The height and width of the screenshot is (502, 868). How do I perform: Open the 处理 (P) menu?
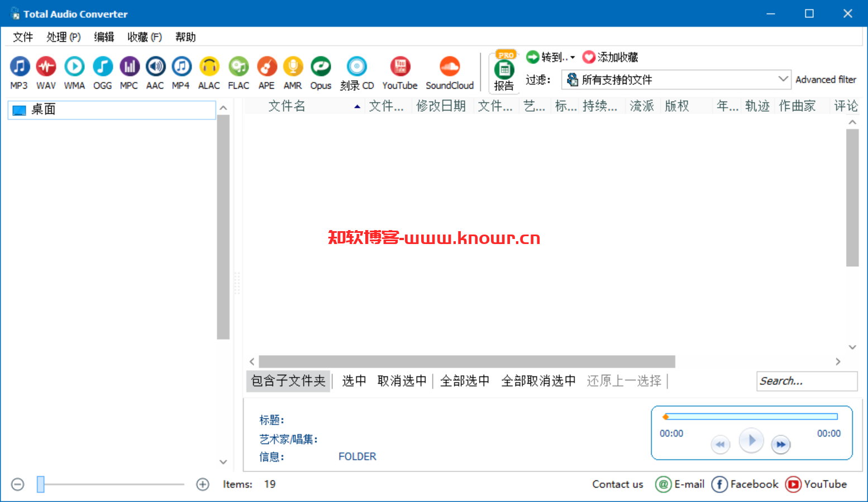coord(64,37)
